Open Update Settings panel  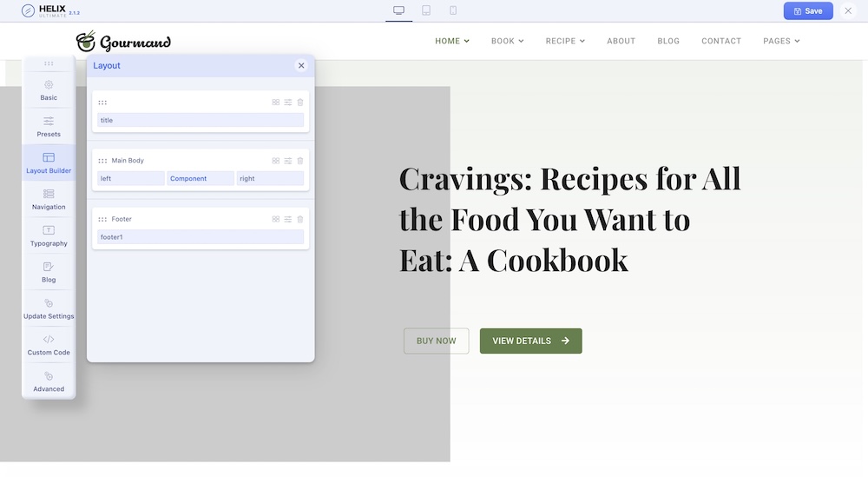point(49,308)
